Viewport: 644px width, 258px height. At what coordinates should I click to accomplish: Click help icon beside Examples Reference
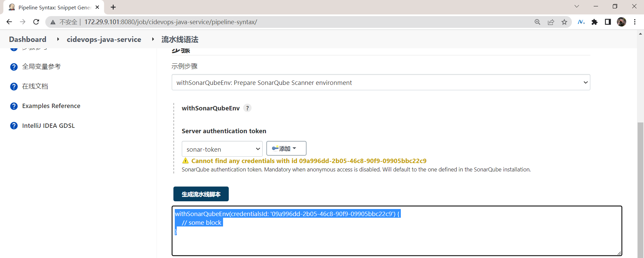pyautogui.click(x=14, y=106)
